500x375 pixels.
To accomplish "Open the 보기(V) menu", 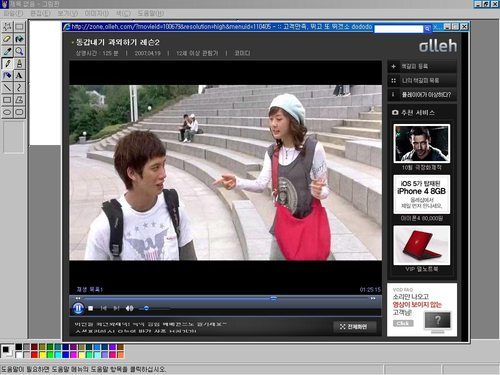I will click(x=68, y=13).
